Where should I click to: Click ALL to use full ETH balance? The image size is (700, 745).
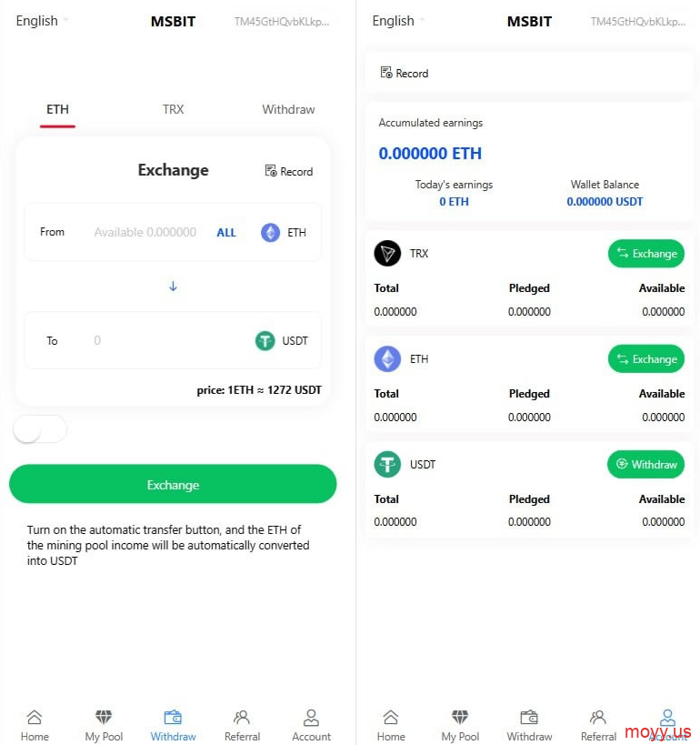tap(226, 232)
